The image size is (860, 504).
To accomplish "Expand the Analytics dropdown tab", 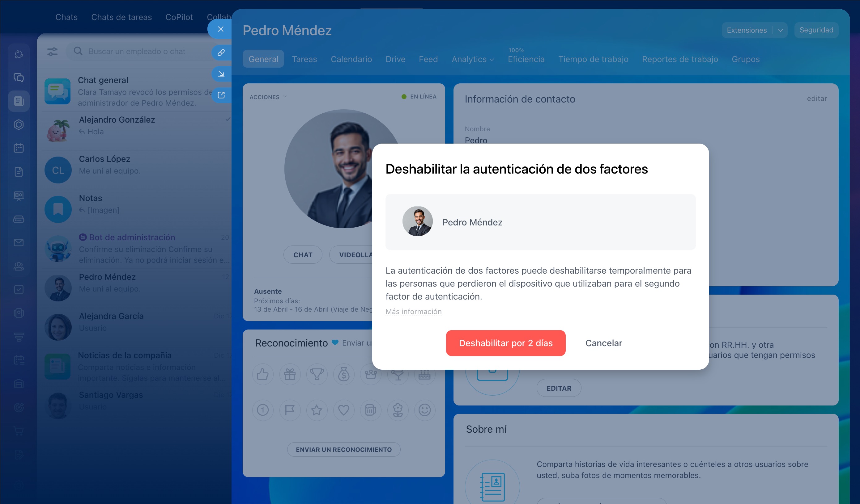I will (x=472, y=59).
